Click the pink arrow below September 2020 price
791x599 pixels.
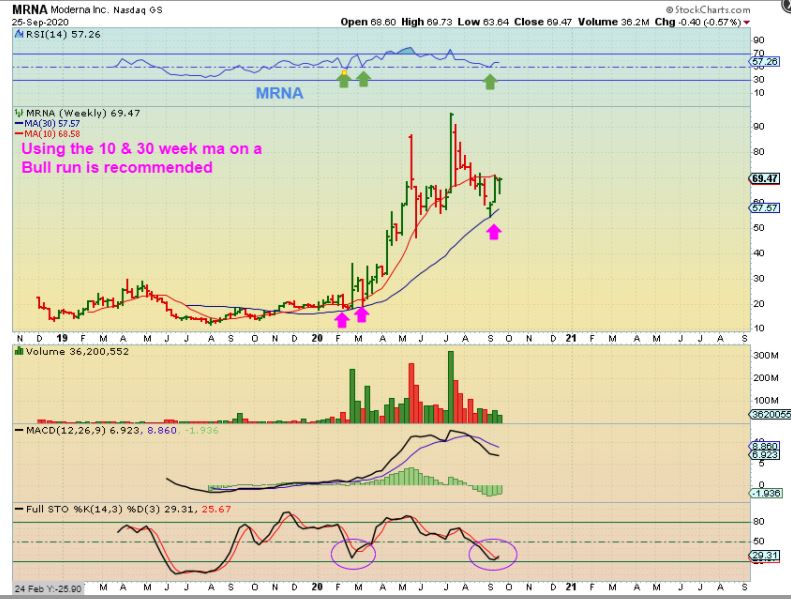(493, 232)
